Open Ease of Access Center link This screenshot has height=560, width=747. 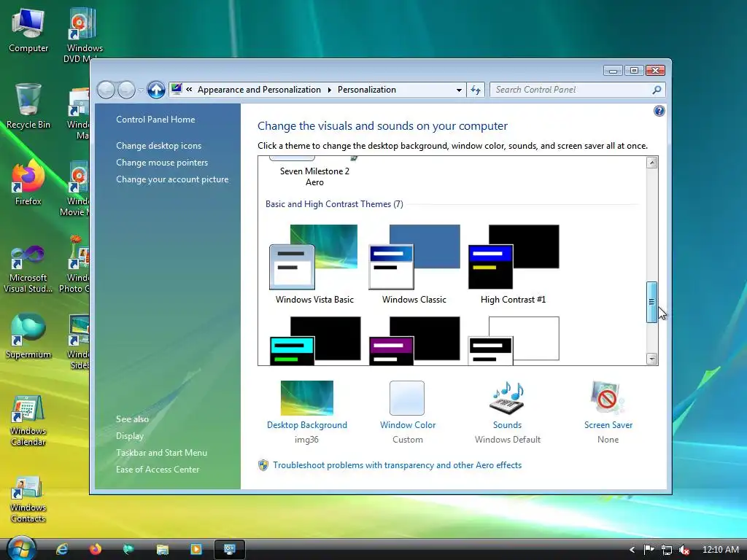click(x=158, y=469)
